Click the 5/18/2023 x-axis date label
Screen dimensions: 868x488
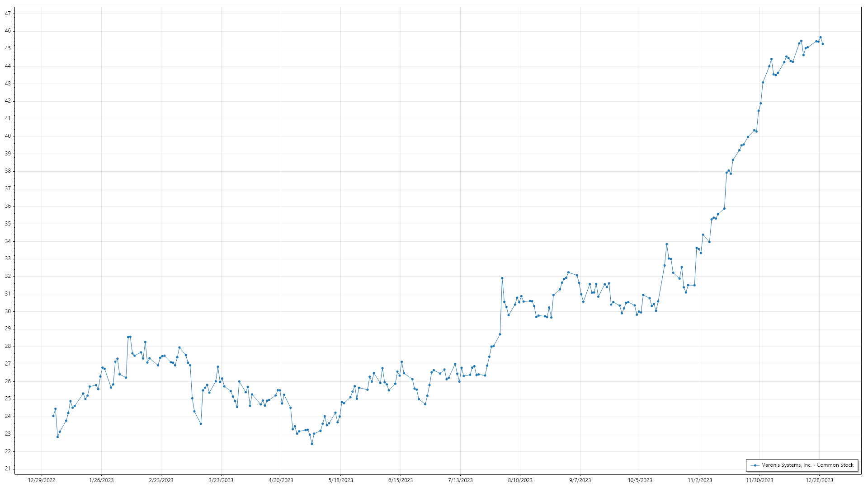point(340,480)
